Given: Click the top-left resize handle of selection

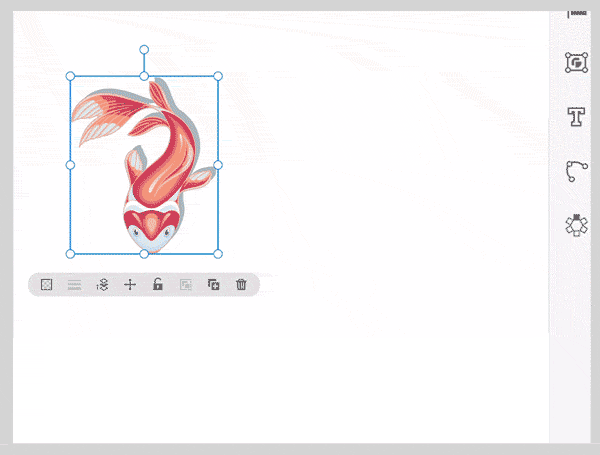Looking at the screenshot, I should (70, 76).
